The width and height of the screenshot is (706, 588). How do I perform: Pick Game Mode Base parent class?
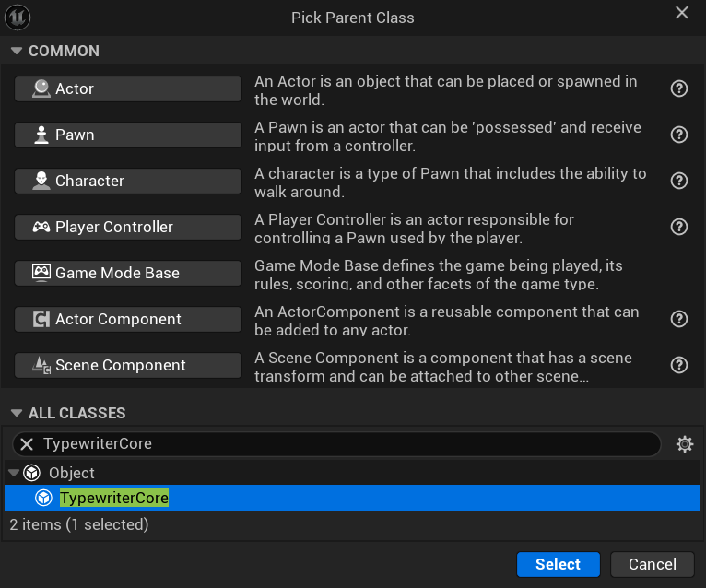[128, 273]
